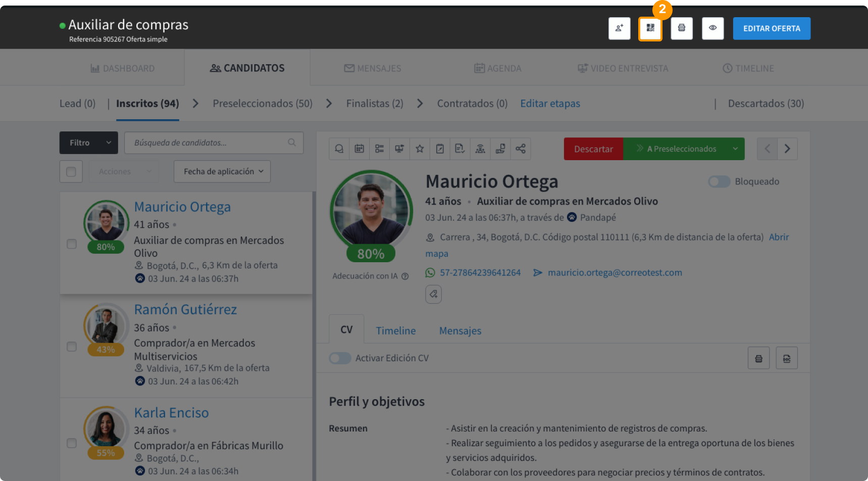
Task: Click the print offer icon in the header
Action: click(x=682, y=29)
